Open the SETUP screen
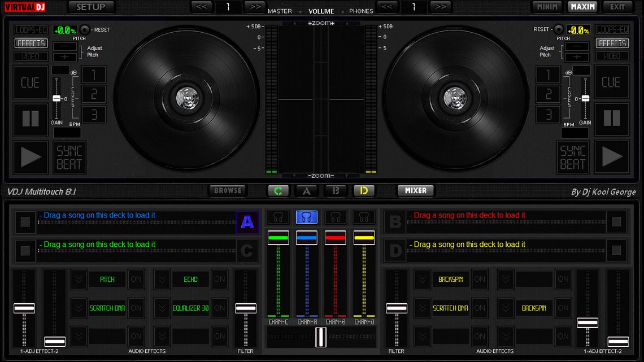This screenshot has height=362, width=644. 90,7
